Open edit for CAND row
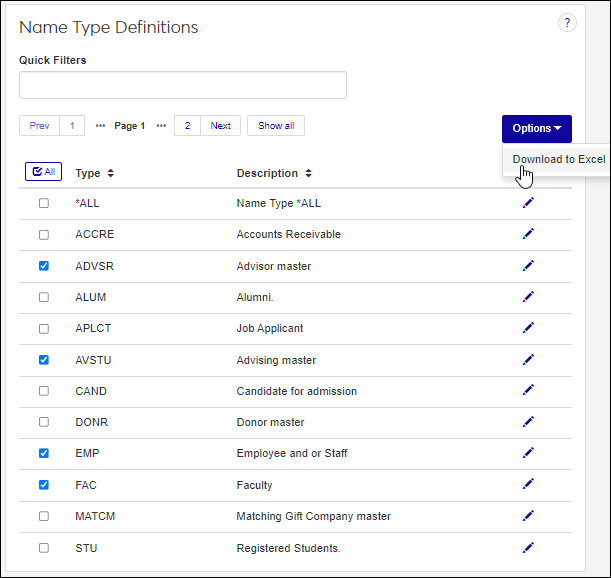The height and width of the screenshot is (578, 611). [528, 391]
